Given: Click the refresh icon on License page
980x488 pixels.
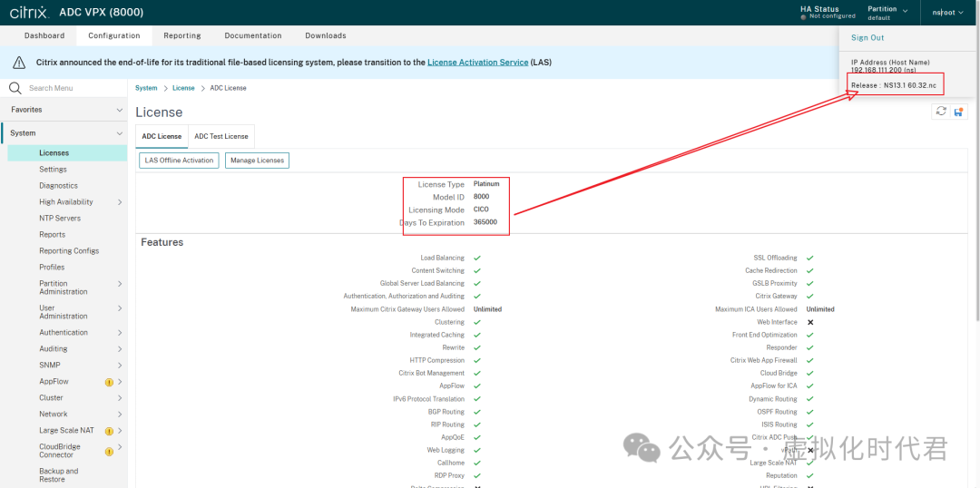Looking at the screenshot, I should tap(941, 112).
